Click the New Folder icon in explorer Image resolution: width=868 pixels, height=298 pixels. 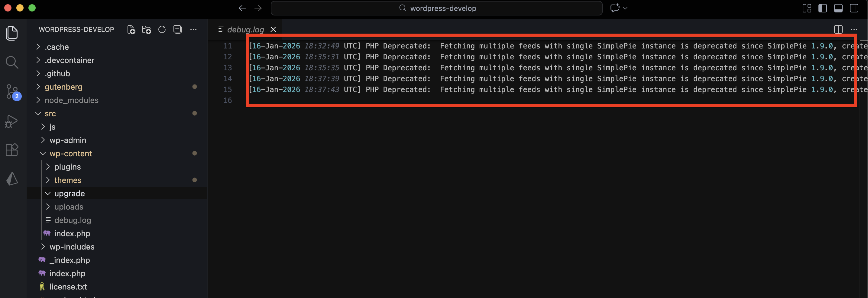pyautogui.click(x=146, y=30)
